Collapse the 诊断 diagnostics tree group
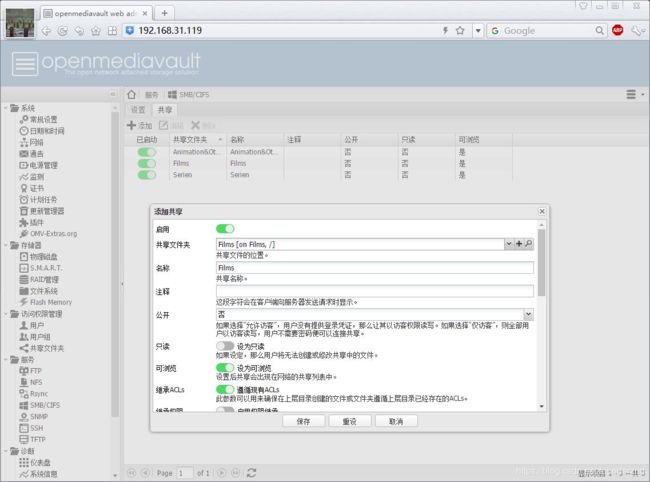 pos(6,451)
